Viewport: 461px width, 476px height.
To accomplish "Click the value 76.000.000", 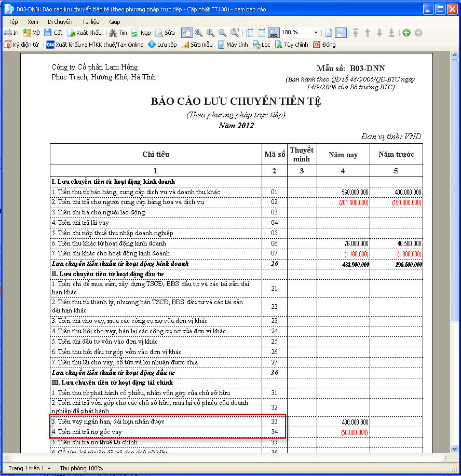I will pos(356,243).
